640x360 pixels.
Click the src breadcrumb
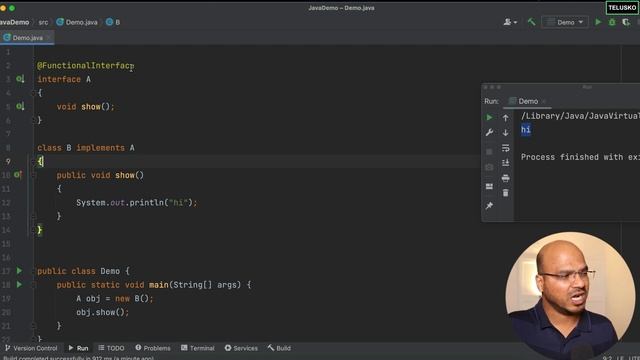[x=43, y=22]
